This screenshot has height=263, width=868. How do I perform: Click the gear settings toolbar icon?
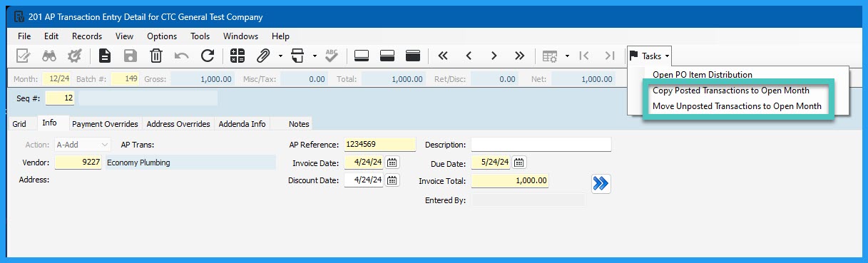click(74, 56)
